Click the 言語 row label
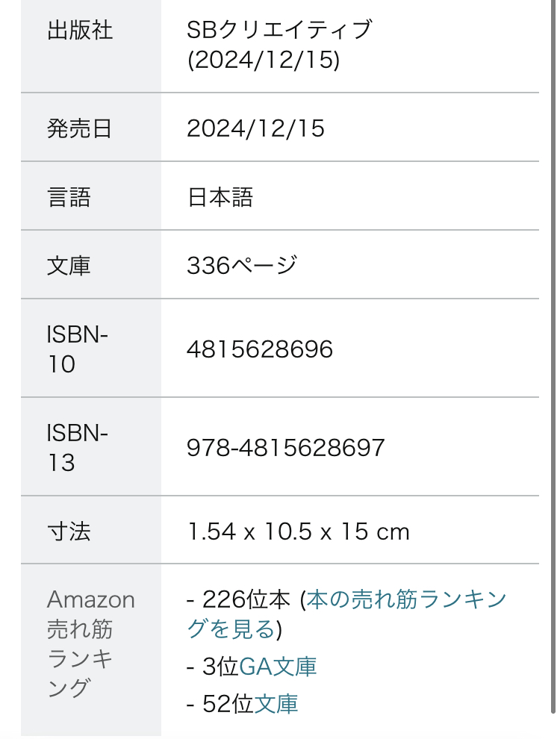This screenshot has height=739, width=560. coord(69,198)
